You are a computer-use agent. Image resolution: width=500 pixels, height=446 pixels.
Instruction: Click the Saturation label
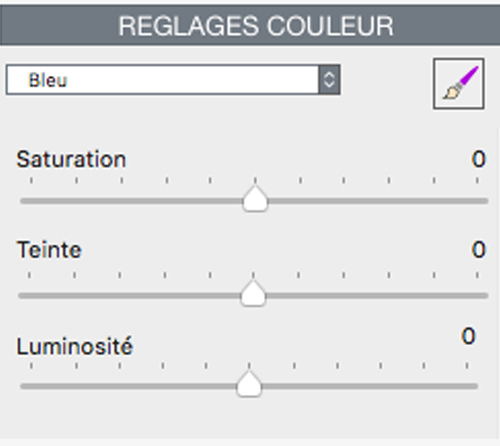(71, 159)
